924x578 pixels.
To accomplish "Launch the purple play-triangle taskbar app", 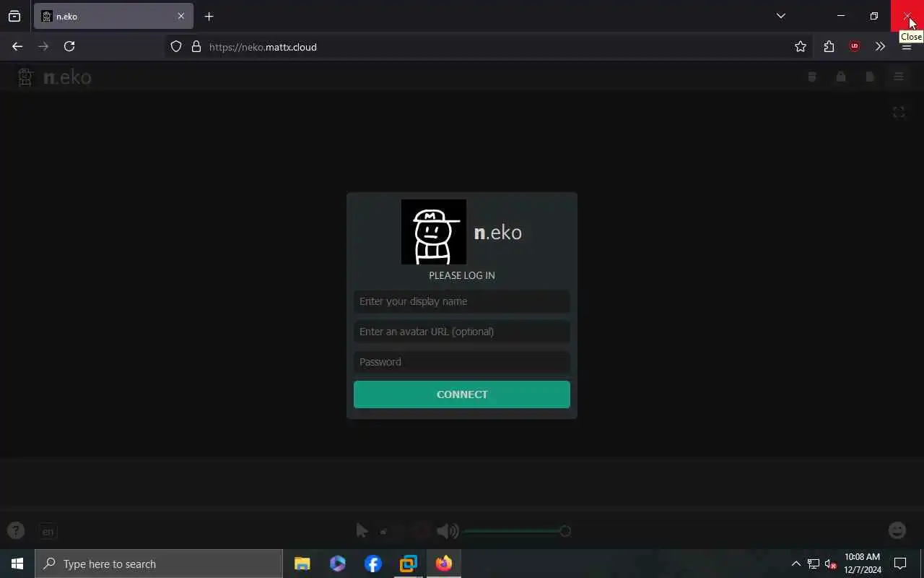I will pyautogui.click(x=337, y=564).
